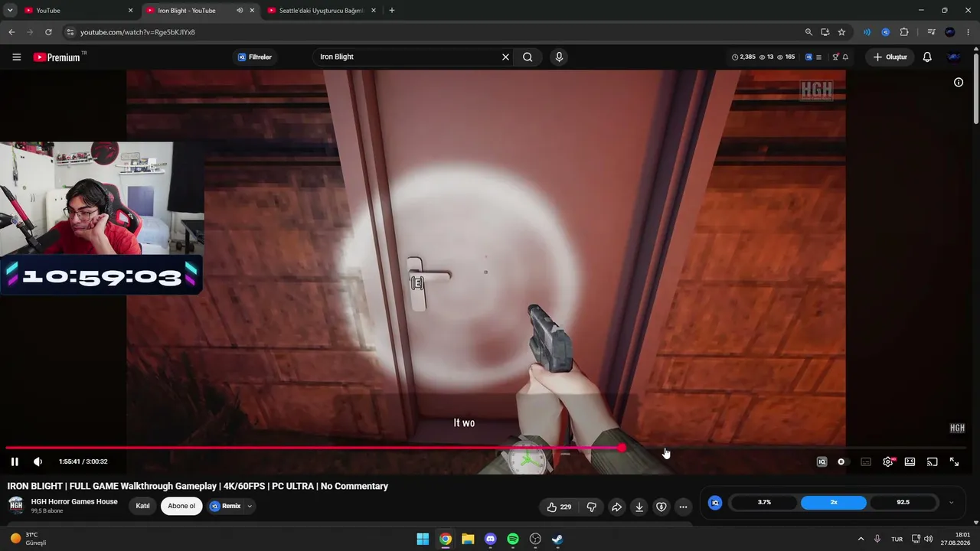Click the 3.7% stat pill
Image resolution: width=980 pixels, height=551 pixels.
click(x=764, y=502)
